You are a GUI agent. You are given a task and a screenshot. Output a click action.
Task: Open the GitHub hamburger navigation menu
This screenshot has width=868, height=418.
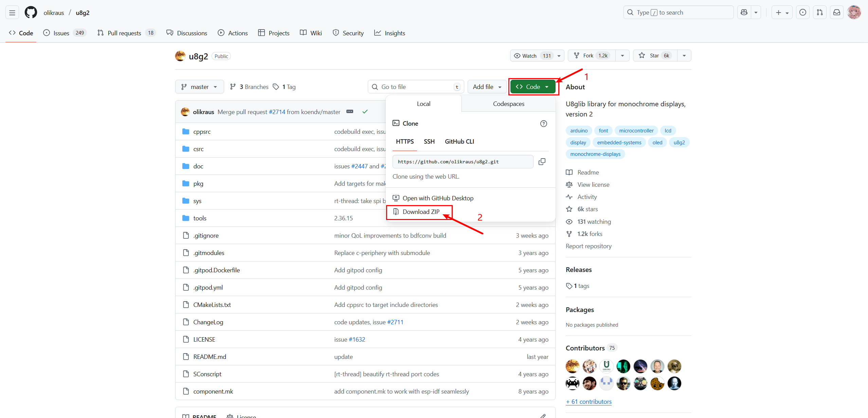click(12, 13)
